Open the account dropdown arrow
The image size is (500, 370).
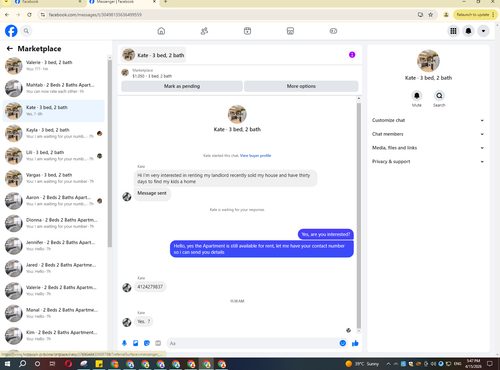(483, 31)
